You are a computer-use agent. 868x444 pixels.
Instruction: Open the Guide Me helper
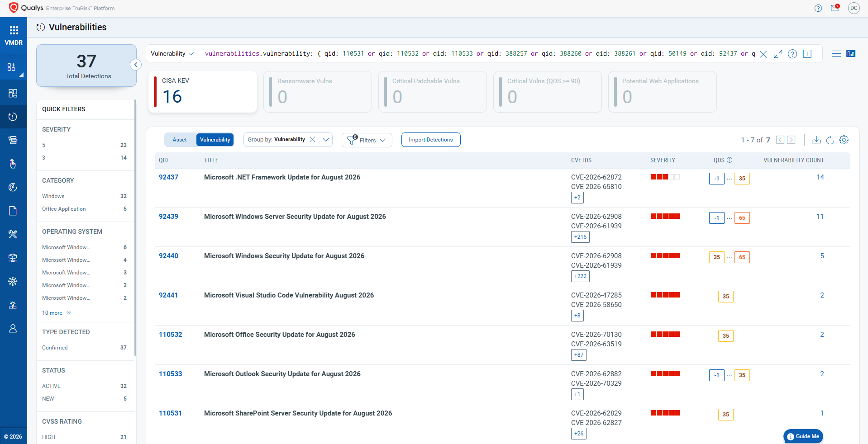(803, 436)
